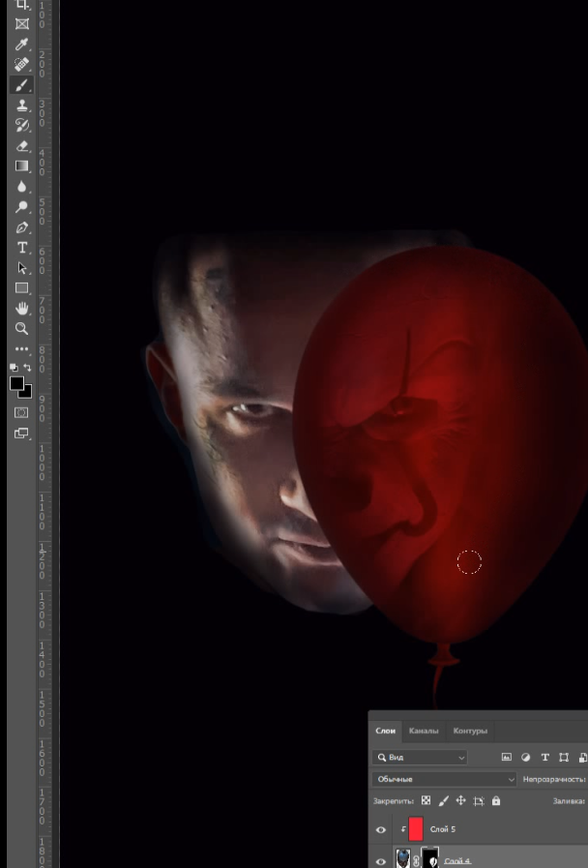Lock all layer attributes
This screenshot has height=868, width=588.
[x=496, y=800]
